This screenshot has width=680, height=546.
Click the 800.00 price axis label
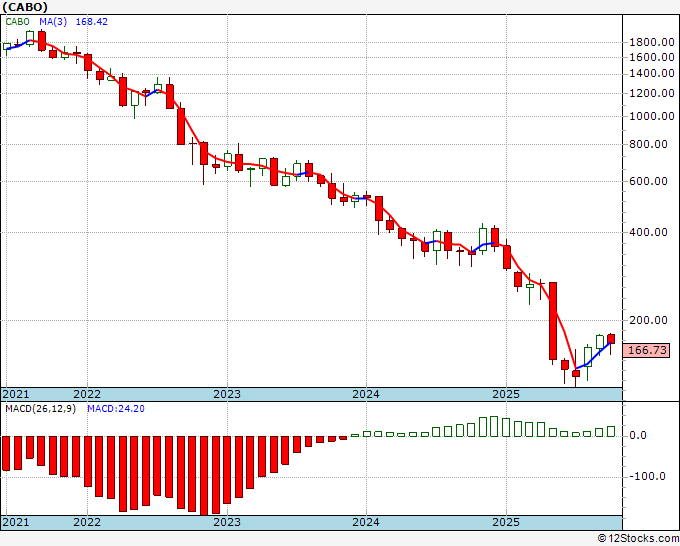[648, 144]
